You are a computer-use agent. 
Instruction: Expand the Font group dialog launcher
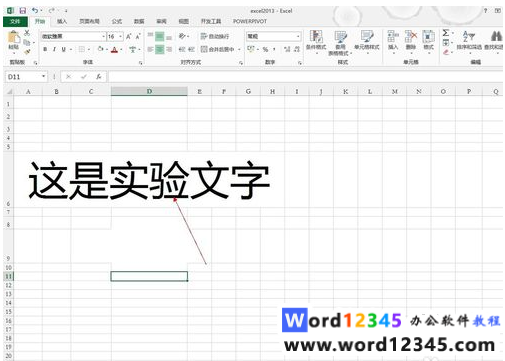(x=140, y=63)
